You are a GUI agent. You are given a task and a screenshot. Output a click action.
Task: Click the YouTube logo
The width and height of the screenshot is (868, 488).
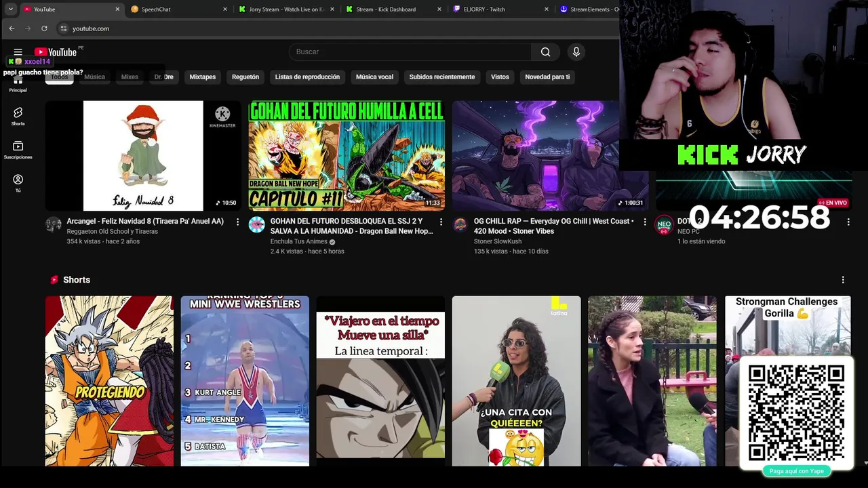[56, 52]
